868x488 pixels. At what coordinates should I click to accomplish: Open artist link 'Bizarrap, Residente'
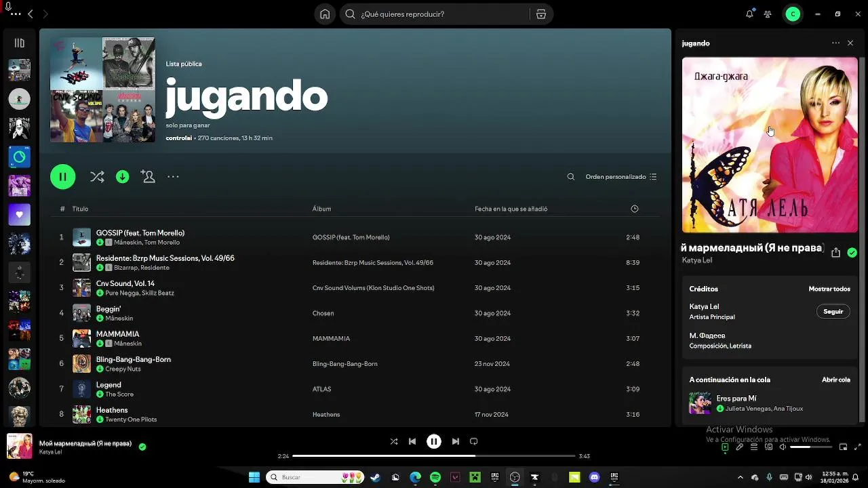click(142, 268)
